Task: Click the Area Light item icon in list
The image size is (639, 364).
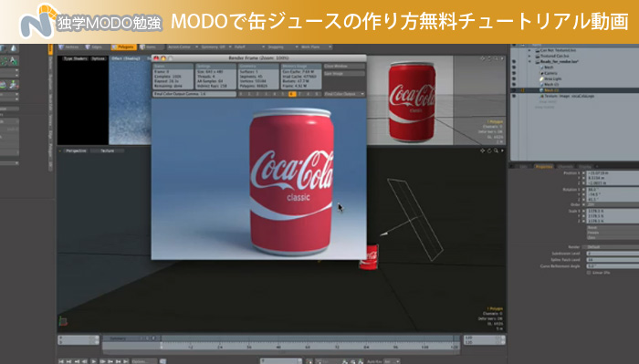Action: pyautogui.click(x=541, y=79)
